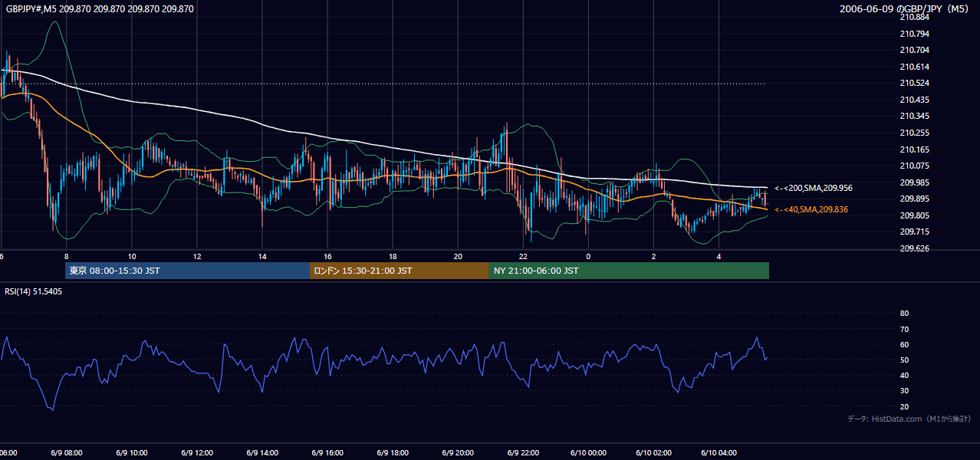Select the ロンドン 15:30-21:00 JST session bar
This screenshot has width=980, height=460.
point(399,271)
